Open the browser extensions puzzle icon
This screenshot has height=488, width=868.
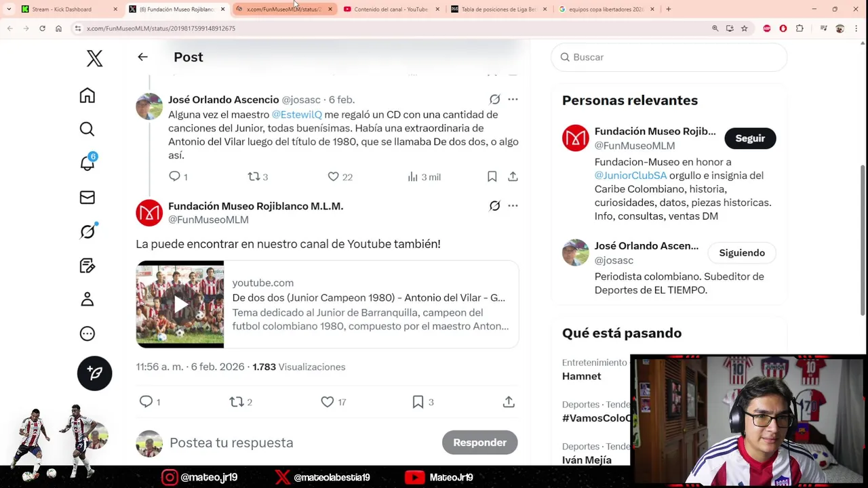(x=800, y=28)
